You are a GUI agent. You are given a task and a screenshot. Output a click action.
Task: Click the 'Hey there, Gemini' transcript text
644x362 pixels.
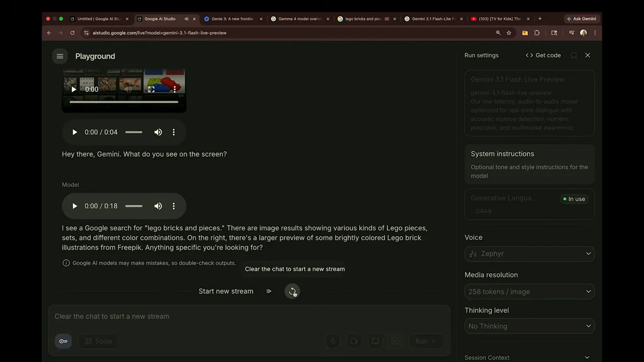pyautogui.click(x=144, y=154)
